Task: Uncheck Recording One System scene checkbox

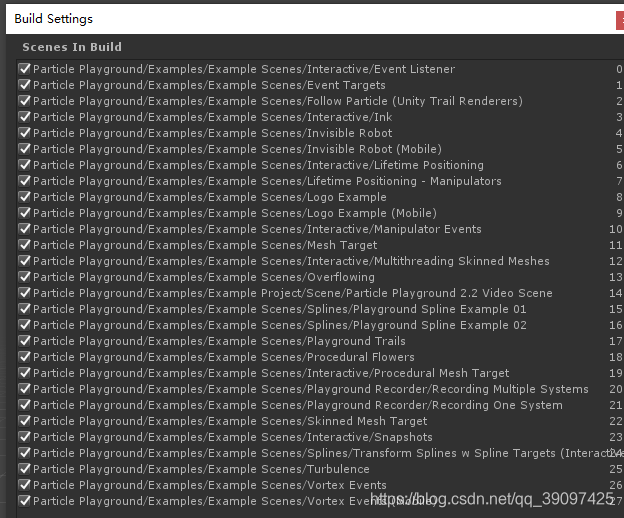Action: [25, 405]
